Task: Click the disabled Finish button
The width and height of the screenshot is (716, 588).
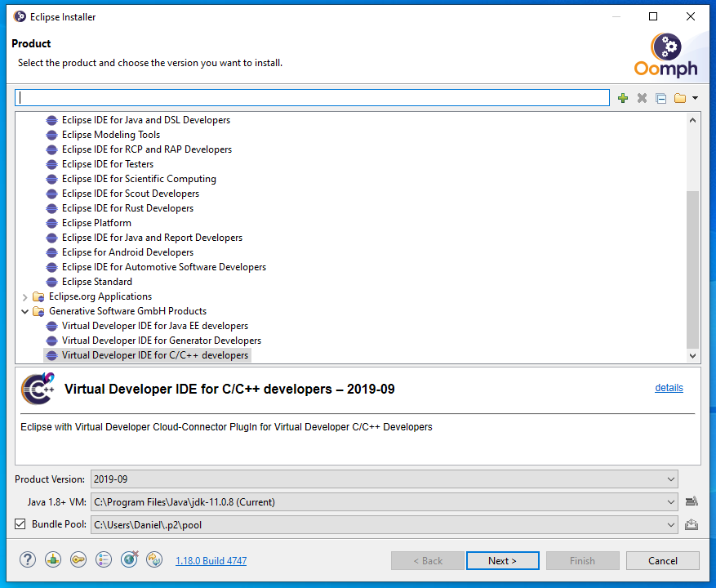Action: pyautogui.click(x=582, y=560)
